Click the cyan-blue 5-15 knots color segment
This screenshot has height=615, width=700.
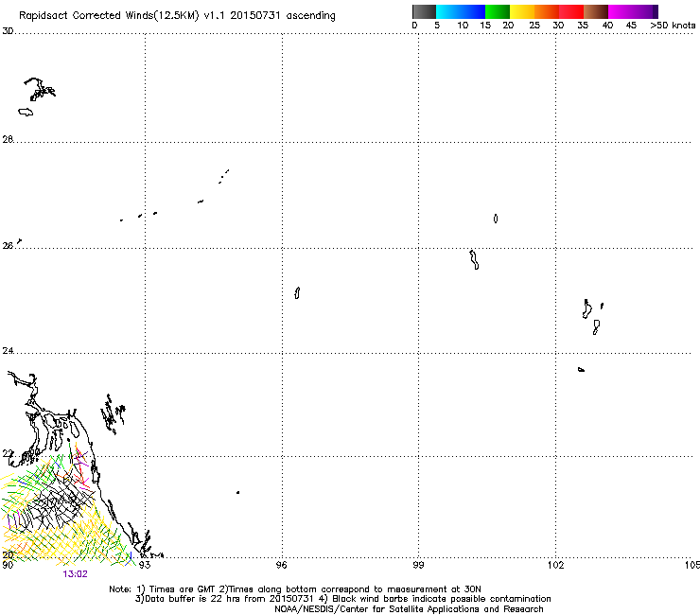click(x=461, y=11)
